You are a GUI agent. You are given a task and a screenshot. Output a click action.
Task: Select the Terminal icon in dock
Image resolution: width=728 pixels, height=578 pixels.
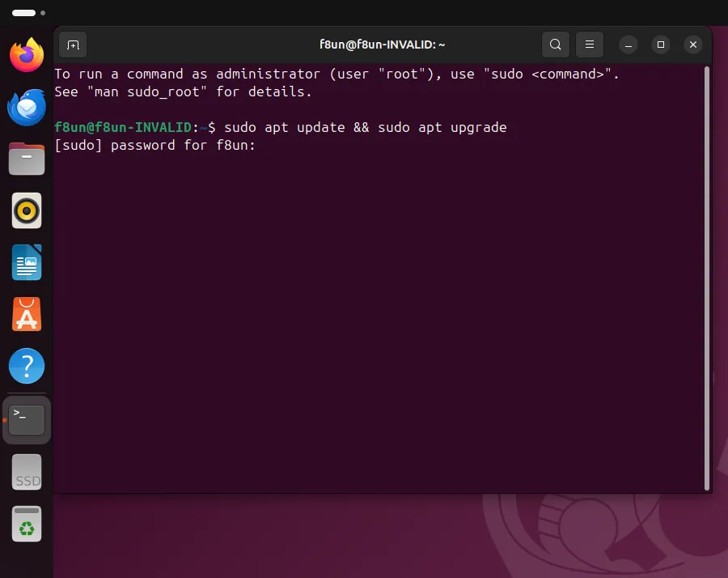coord(27,419)
